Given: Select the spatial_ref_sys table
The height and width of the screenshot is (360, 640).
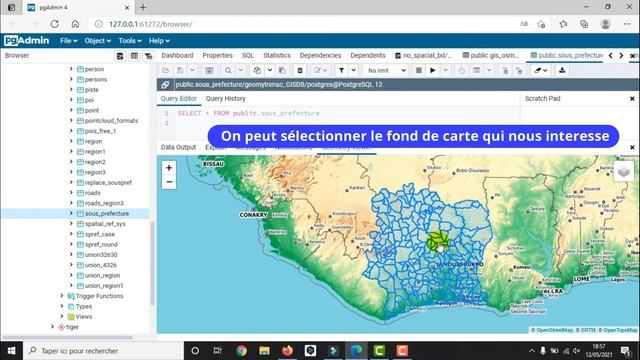Looking at the screenshot, I should [x=105, y=224].
